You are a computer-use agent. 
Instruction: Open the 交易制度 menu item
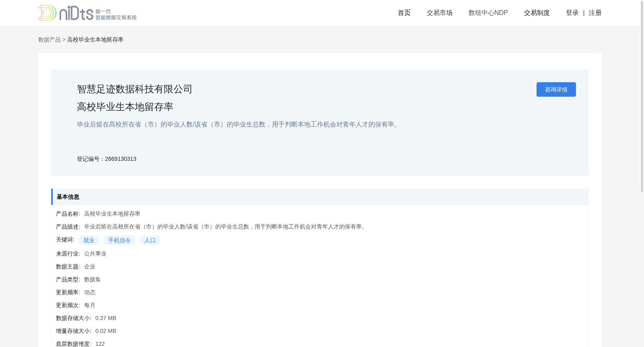pos(537,13)
